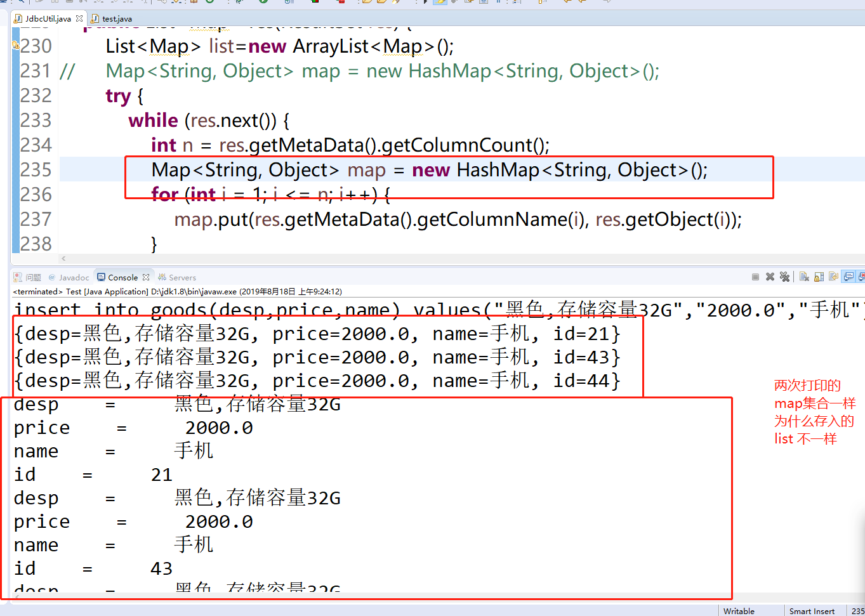Toggle show console when standard output changes
This screenshot has width=865, height=616.
(848, 277)
